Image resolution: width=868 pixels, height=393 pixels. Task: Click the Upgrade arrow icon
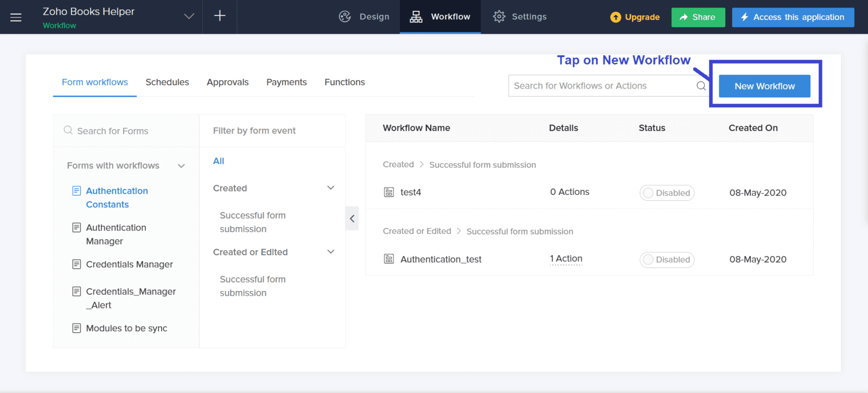616,17
